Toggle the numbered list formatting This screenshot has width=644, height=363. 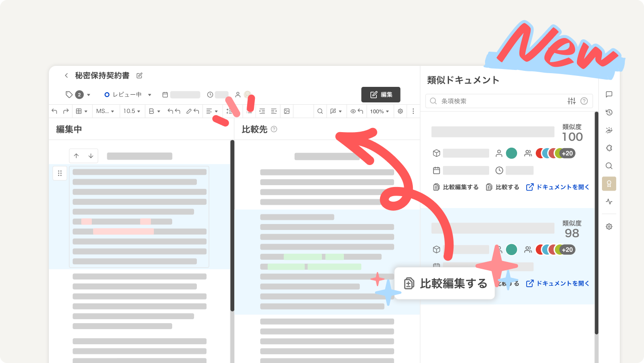coord(230,111)
